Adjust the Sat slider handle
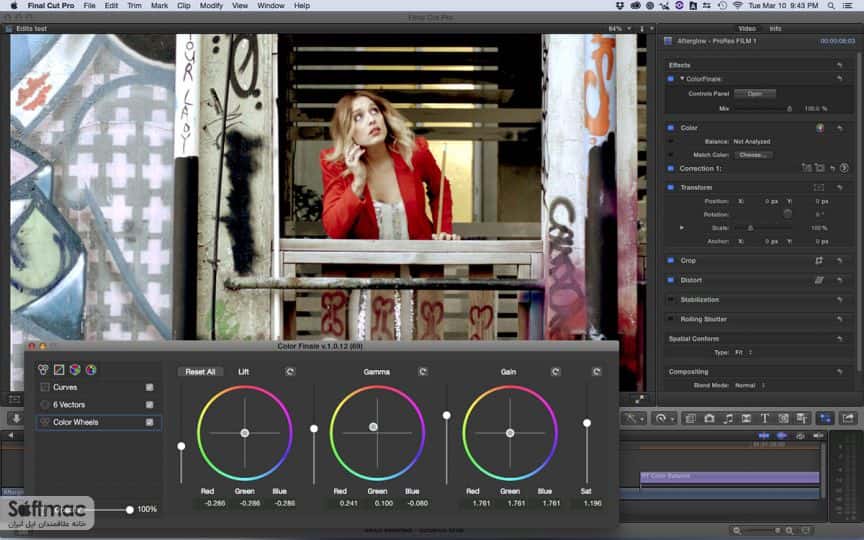864x540 pixels. click(x=587, y=423)
